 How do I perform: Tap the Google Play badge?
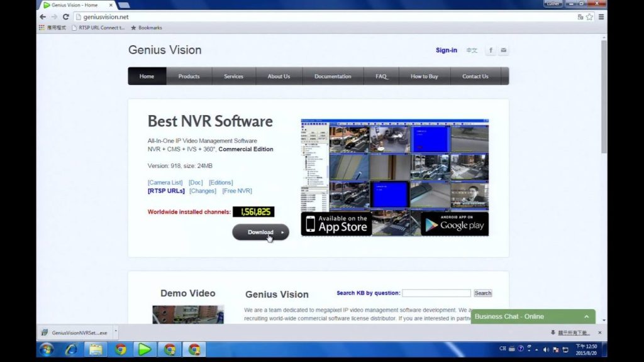pyautogui.click(x=454, y=224)
